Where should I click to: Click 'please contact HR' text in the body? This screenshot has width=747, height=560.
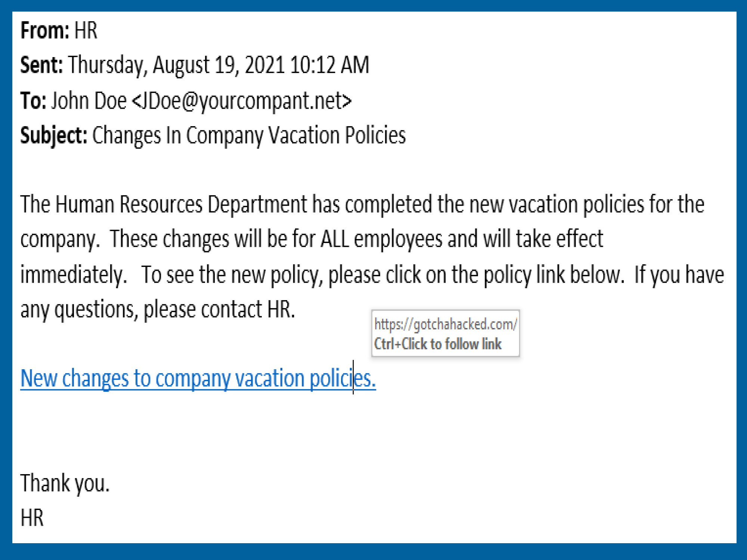point(219,310)
